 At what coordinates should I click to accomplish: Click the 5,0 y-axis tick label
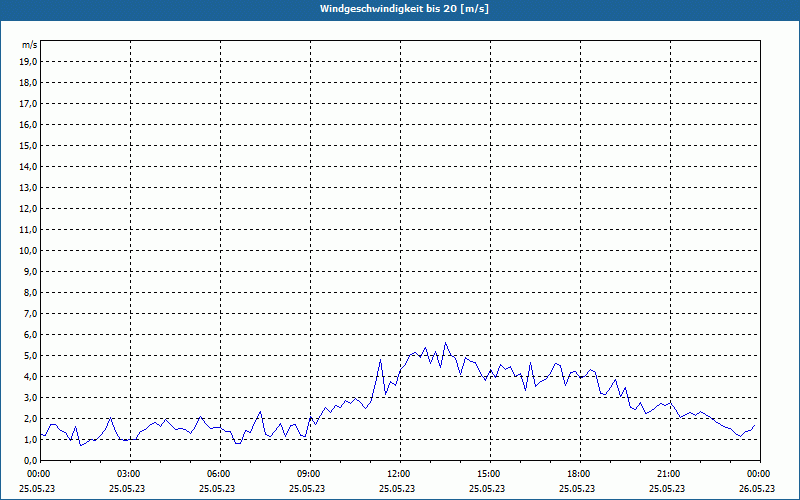(28, 355)
